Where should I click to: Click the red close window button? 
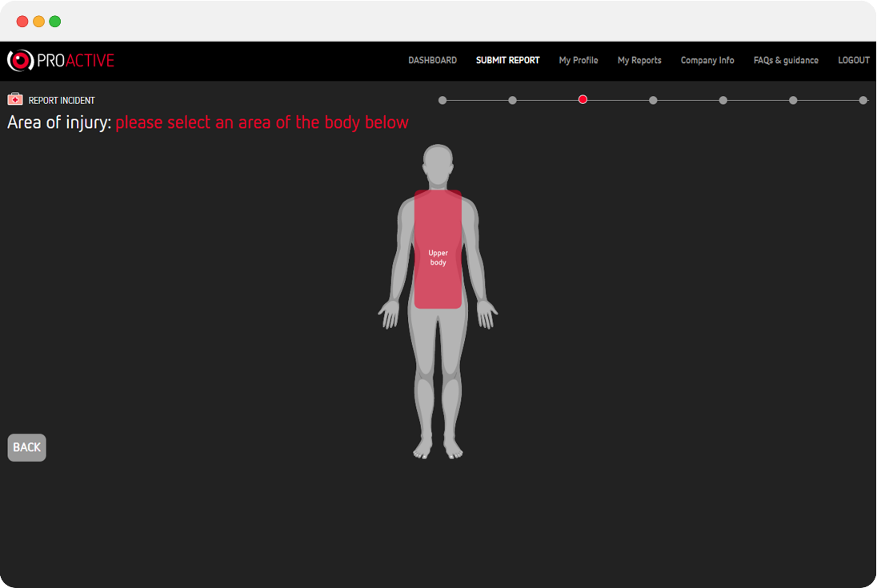pyautogui.click(x=22, y=22)
